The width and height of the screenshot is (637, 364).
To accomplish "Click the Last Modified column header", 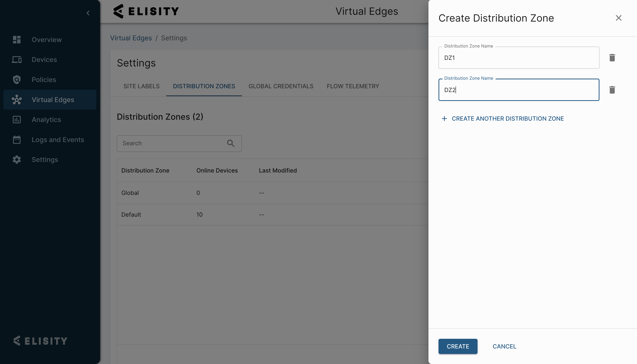I will point(278,170).
